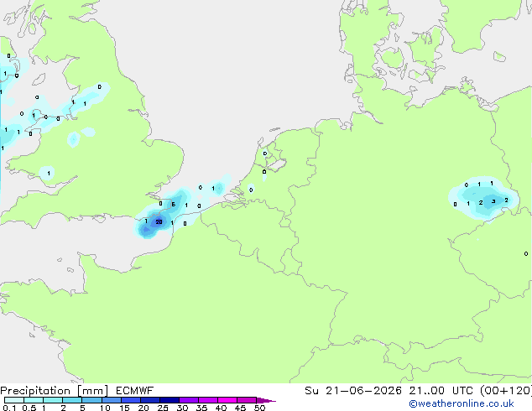Click the 5–10 mm legend color box
The image size is (532, 411).
(x=91, y=400)
